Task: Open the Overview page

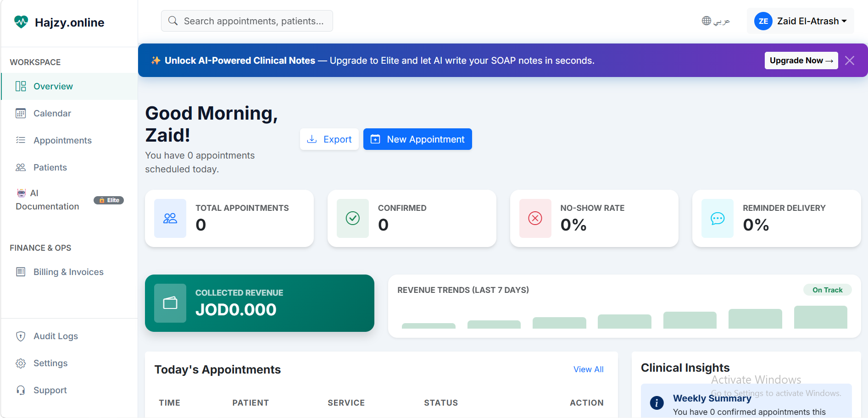Action: 69,86
